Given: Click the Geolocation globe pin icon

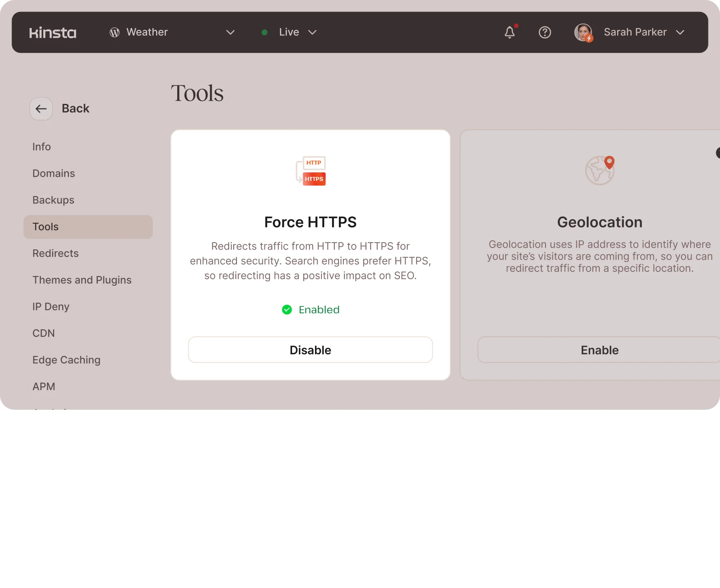Looking at the screenshot, I should point(600,170).
